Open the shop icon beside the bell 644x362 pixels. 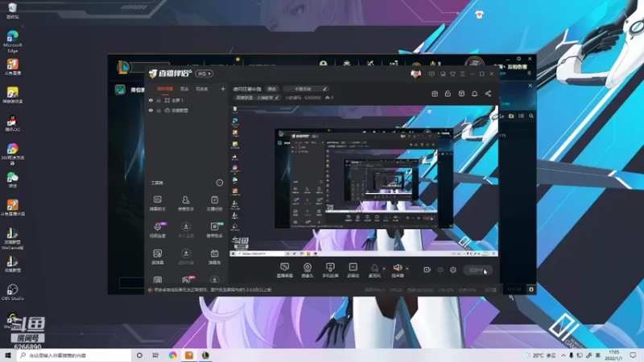461,93
